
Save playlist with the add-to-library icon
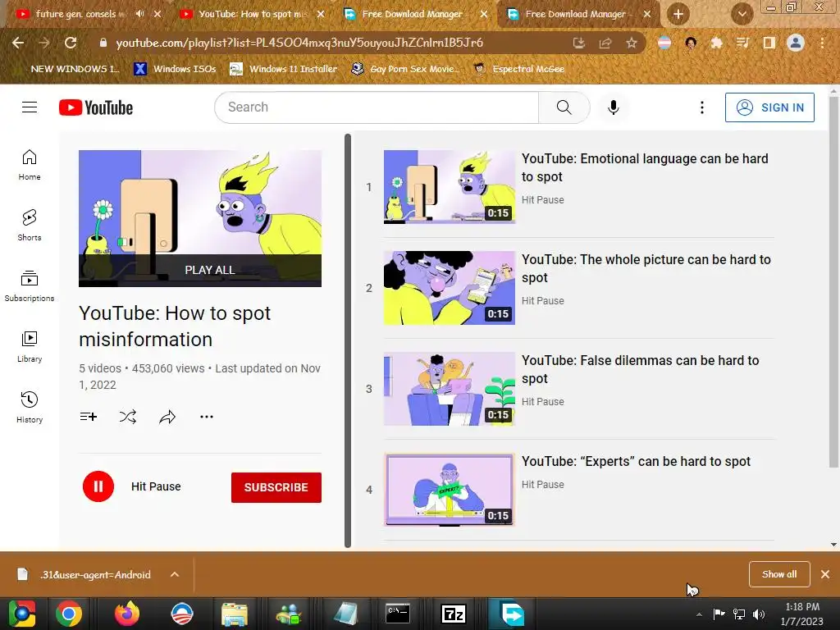pos(89,416)
